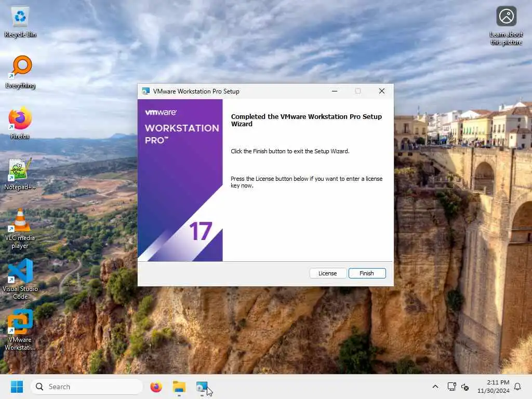Select the Notepad++ desktop shortcut
The width and height of the screenshot is (532, 399).
[x=20, y=174]
